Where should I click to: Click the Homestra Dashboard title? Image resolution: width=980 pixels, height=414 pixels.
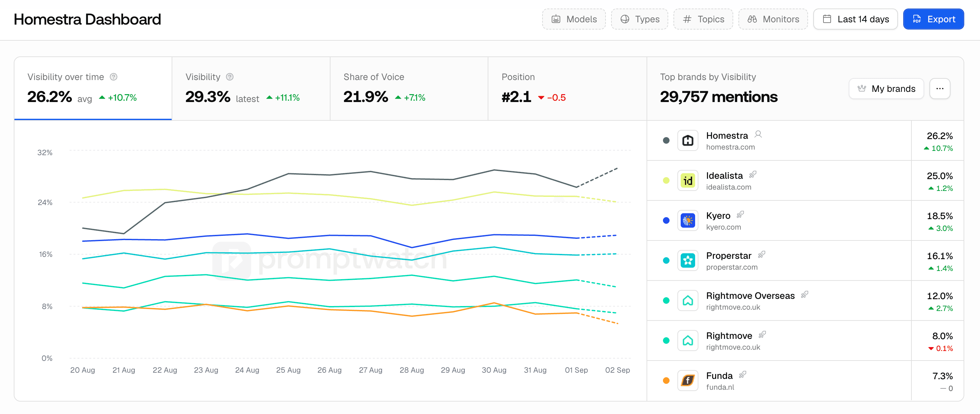(x=88, y=19)
